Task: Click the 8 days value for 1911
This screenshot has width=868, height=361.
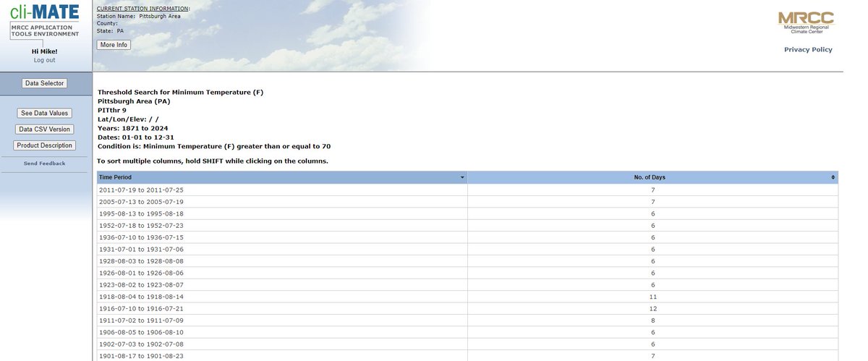Action: 653,320
